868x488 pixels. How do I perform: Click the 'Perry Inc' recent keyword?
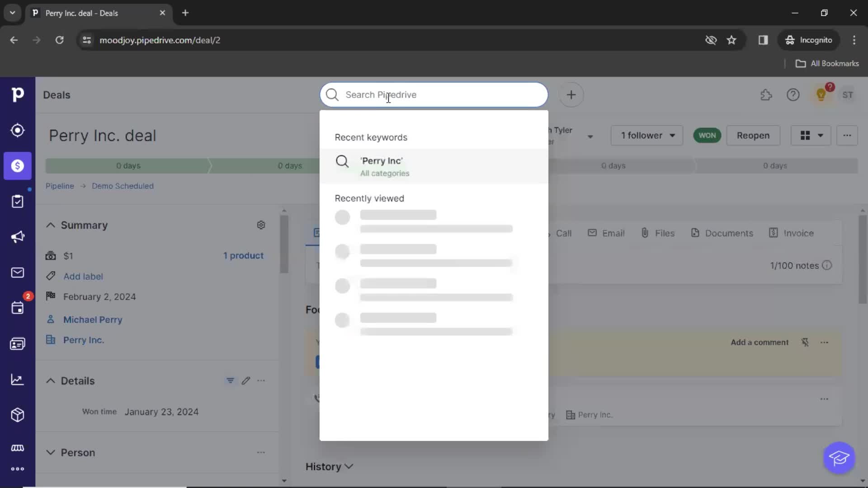[434, 166]
